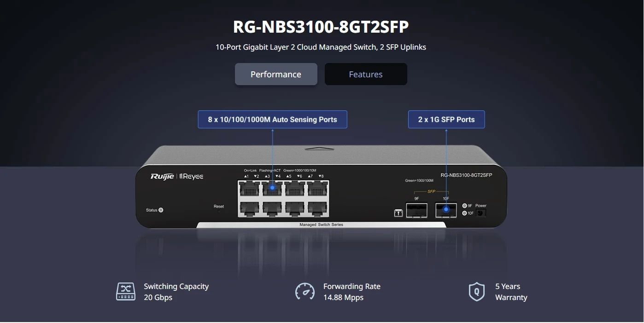Click the 10F LED indicator

(464, 213)
